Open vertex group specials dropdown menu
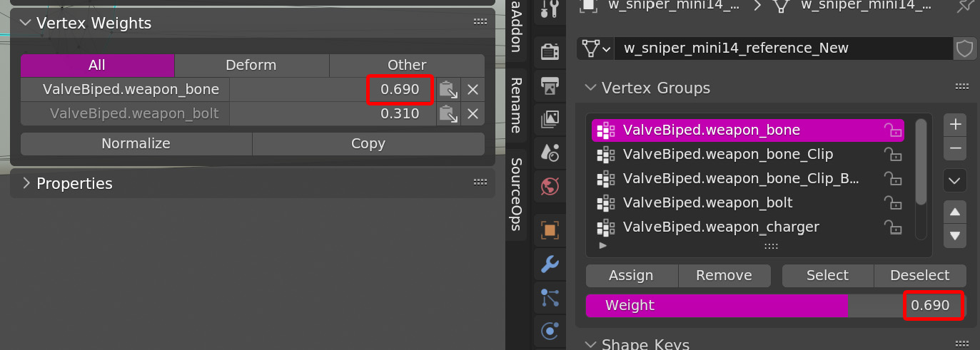The height and width of the screenshot is (350, 980). 955,180
